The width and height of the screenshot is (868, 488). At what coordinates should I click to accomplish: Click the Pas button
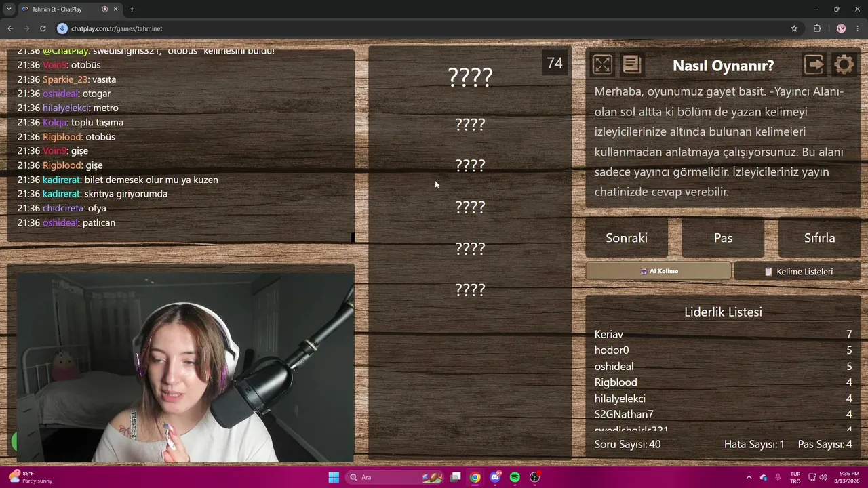pos(723,238)
